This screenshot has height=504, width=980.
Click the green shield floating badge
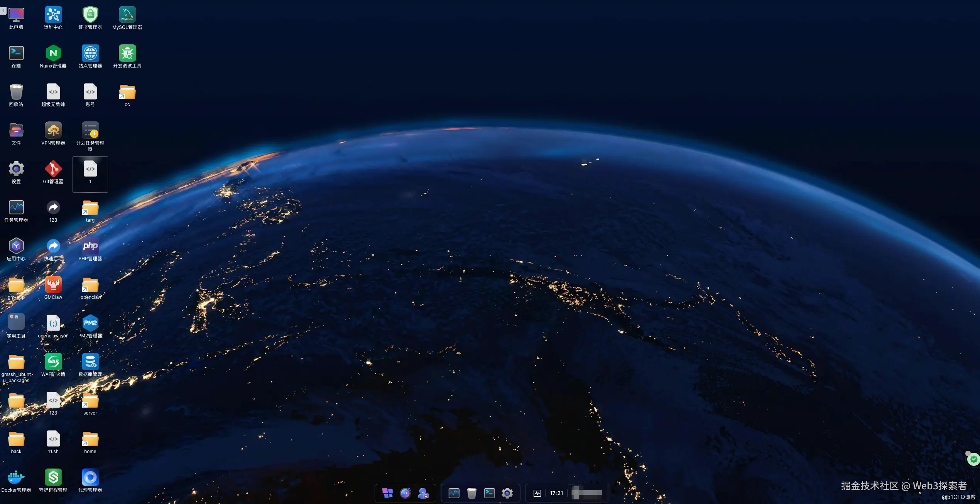point(973,459)
